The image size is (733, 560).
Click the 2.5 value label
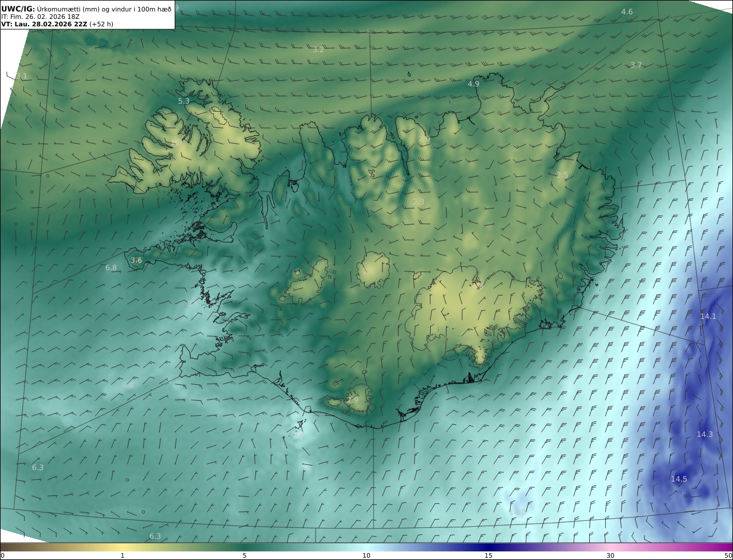(562, 175)
